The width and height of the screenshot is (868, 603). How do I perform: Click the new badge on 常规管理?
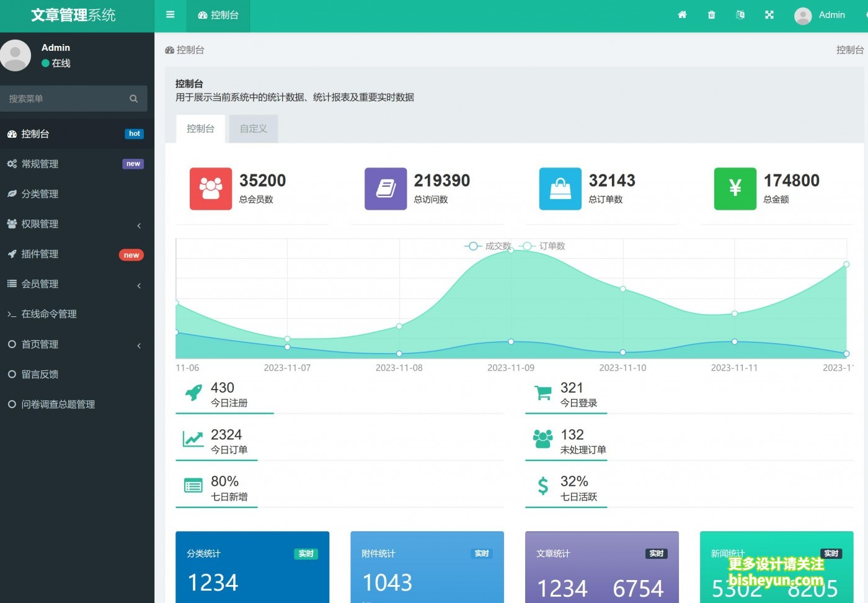(x=133, y=164)
